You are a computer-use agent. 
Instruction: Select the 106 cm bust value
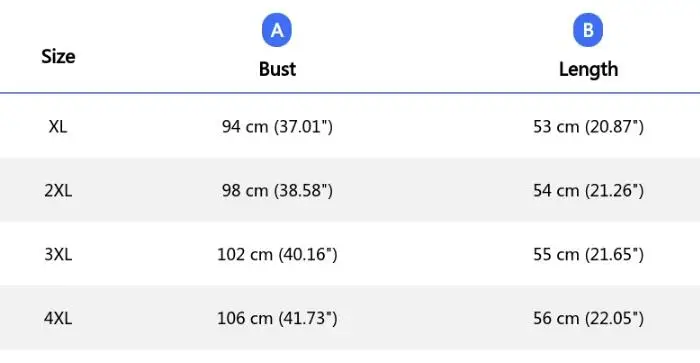coord(277,318)
